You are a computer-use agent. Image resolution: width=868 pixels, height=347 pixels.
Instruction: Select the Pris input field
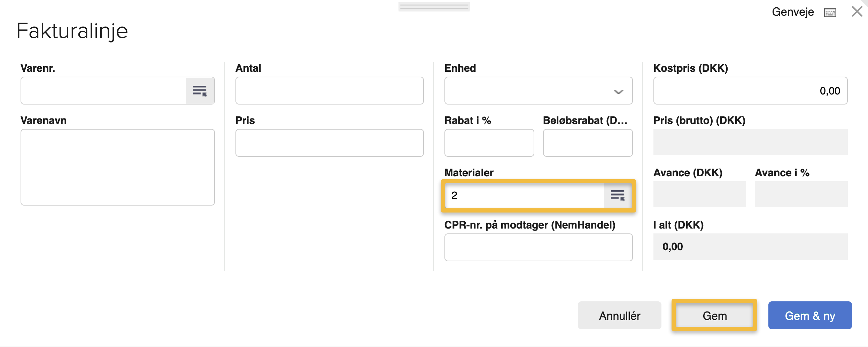point(329,143)
